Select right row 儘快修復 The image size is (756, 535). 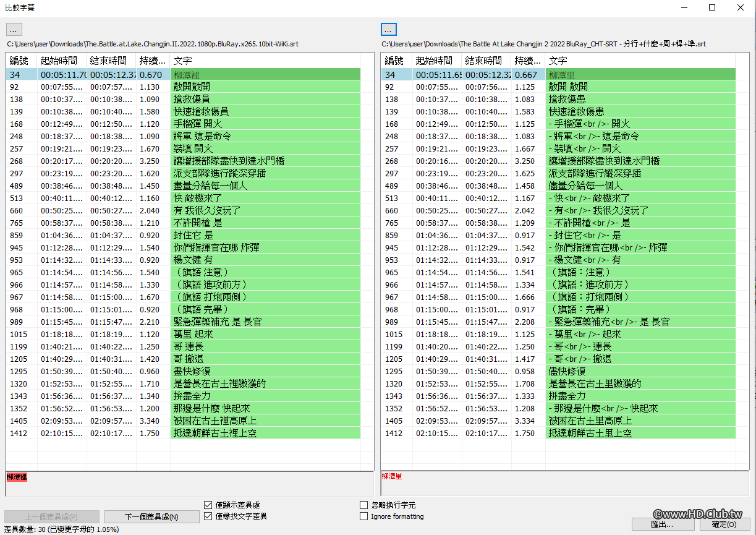pyautogui.click(x=558, y=371)
